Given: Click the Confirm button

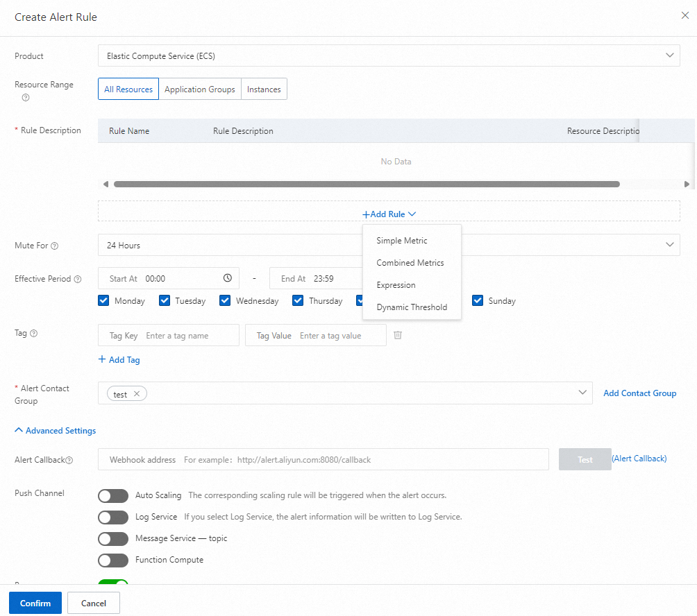Looking at the screenshot, I should pos(35,603).
